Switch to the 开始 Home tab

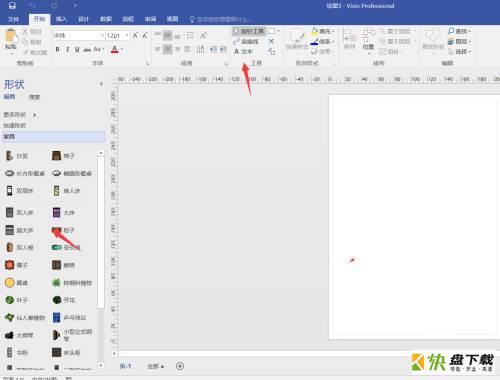coord(39,19)
